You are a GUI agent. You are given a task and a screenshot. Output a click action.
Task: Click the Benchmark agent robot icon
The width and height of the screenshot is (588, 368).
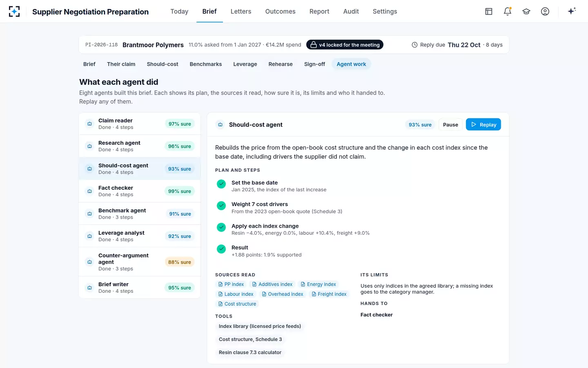coord(90,214)
